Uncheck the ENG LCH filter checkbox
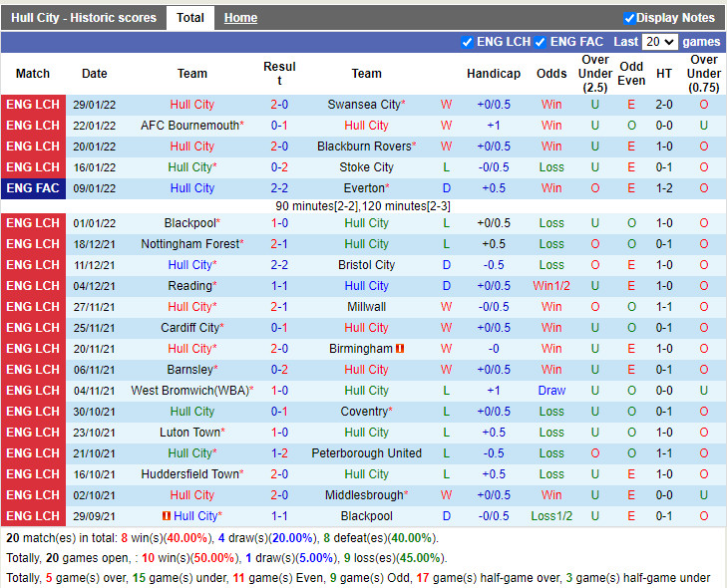727x588 pixels. (467, 42)
